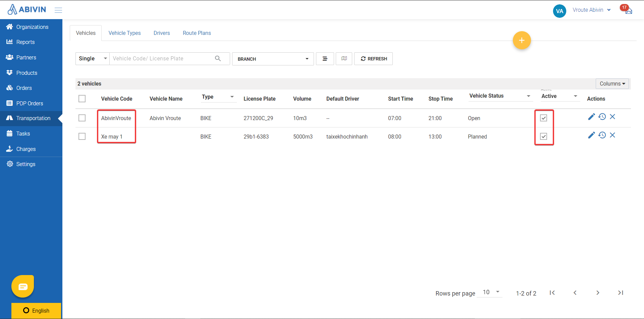Open Products in the sidebar

31,73
